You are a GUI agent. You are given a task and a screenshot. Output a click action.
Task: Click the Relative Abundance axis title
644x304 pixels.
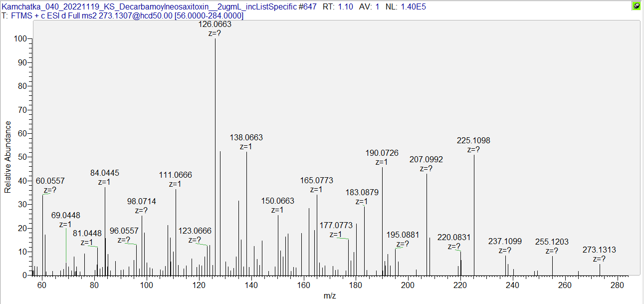pos(7,157)
